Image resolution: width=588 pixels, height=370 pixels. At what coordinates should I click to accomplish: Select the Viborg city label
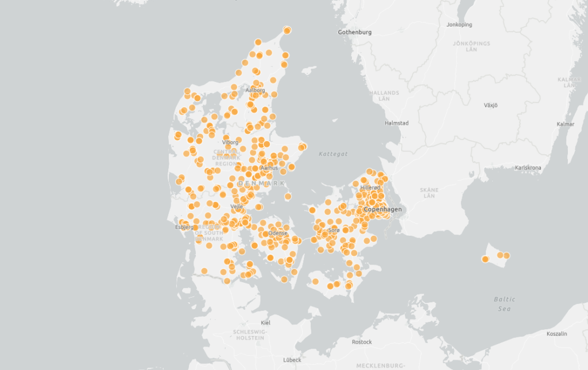[x=230, y=142]
